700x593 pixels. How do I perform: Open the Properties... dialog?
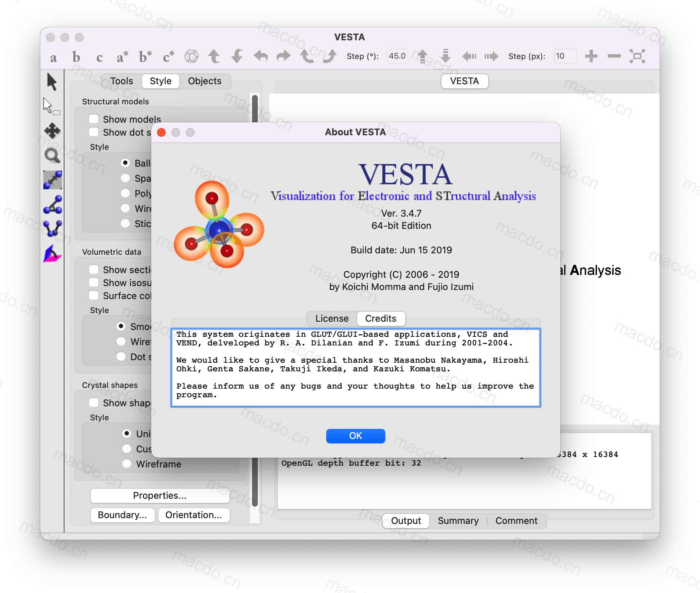pos(160,495)
